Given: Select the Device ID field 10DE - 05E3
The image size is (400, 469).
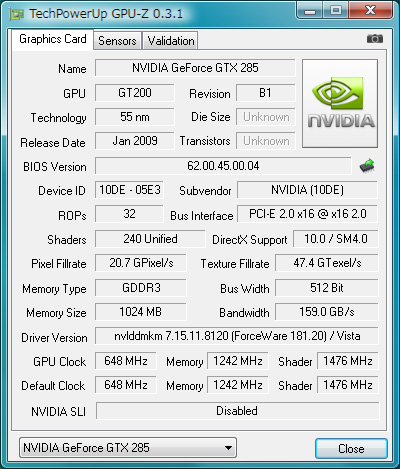Looking at the screenshot, I should [130, 190].
